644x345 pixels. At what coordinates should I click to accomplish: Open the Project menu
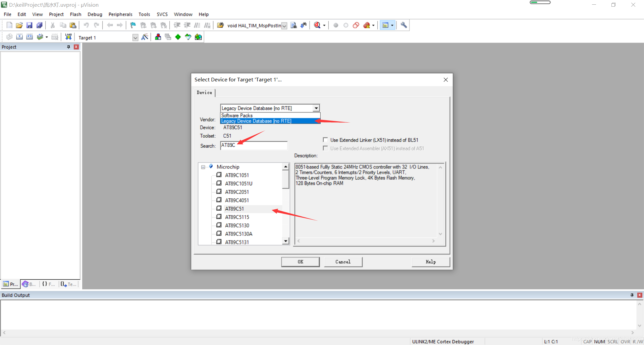(x=56, y=14)
